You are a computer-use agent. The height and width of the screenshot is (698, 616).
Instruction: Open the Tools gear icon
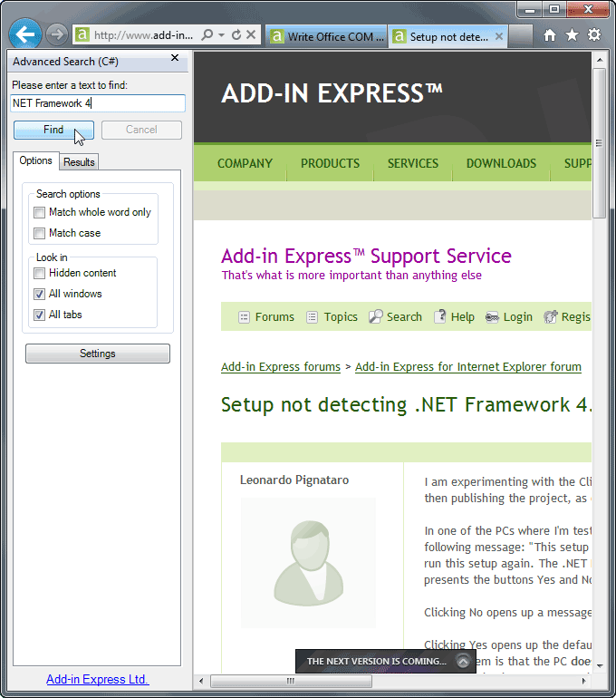pyautogui.click(x=594, y=34)
